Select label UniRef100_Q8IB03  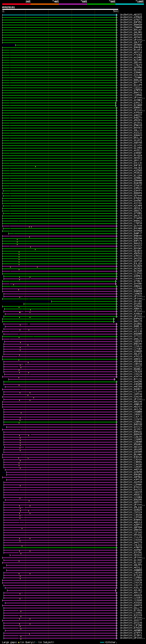[131, 251]
